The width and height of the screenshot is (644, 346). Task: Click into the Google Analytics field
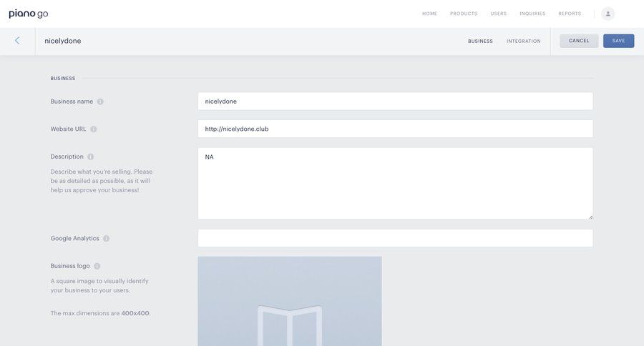pos(395,238)
